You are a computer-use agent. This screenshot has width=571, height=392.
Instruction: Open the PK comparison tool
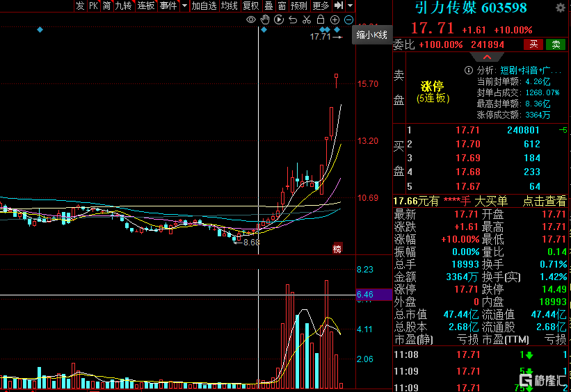pyautogui.click(x=94, y=6)
